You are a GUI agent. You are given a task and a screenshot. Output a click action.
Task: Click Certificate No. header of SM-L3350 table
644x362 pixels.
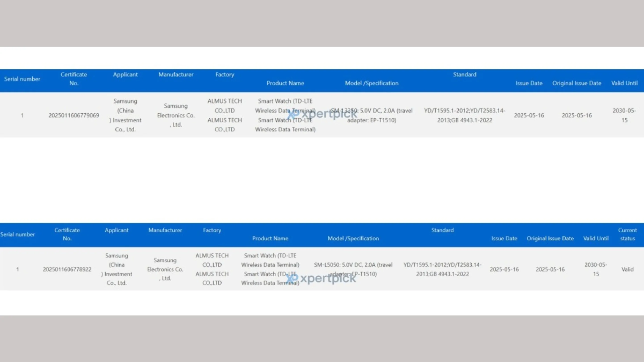(x=74, y=79)
